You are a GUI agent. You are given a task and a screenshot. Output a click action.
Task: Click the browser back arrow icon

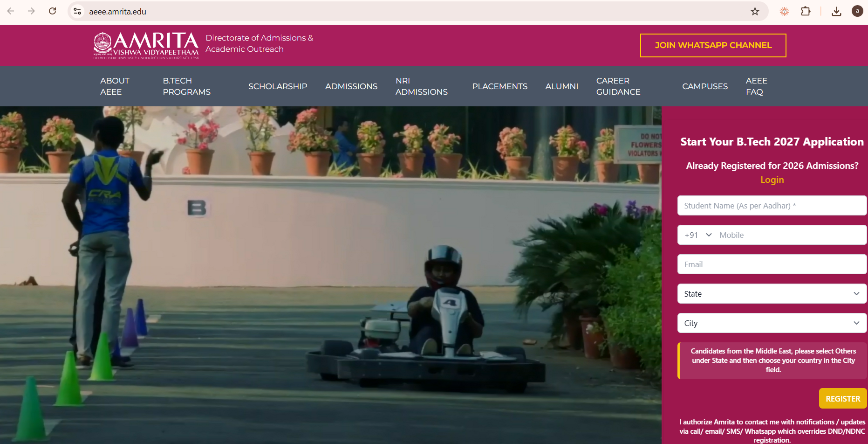(11, 11)
